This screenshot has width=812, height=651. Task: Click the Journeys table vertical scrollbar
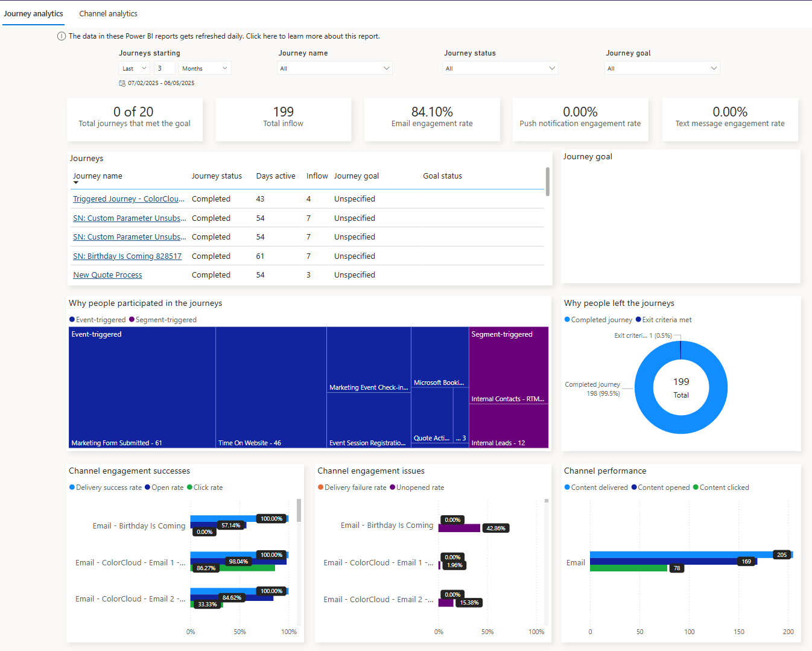pos(548,182)
